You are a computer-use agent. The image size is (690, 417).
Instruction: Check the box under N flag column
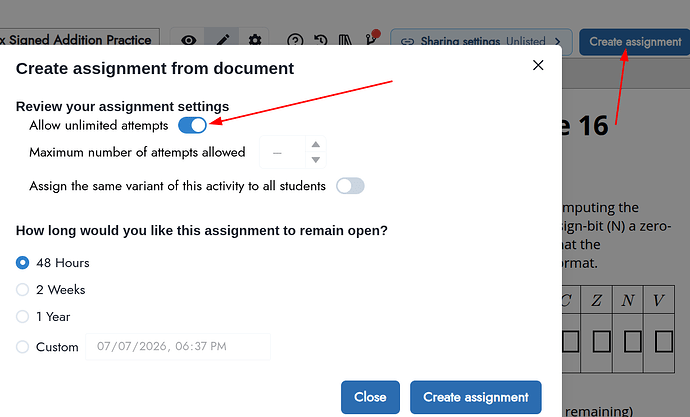pos(633,341)
